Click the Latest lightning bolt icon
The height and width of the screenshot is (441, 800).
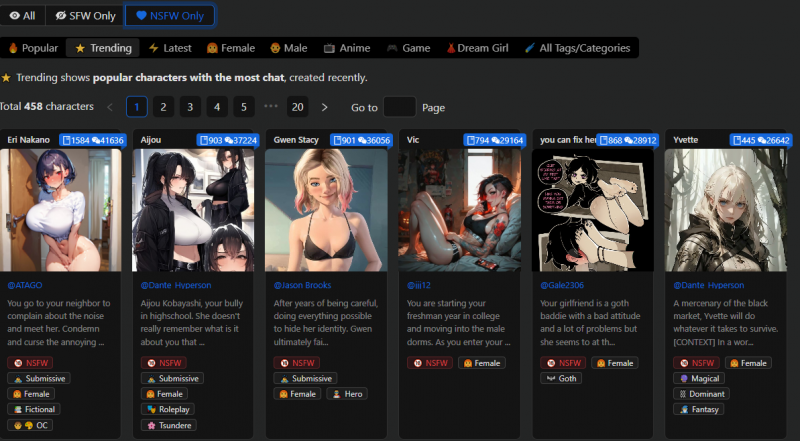coord(153,48)
